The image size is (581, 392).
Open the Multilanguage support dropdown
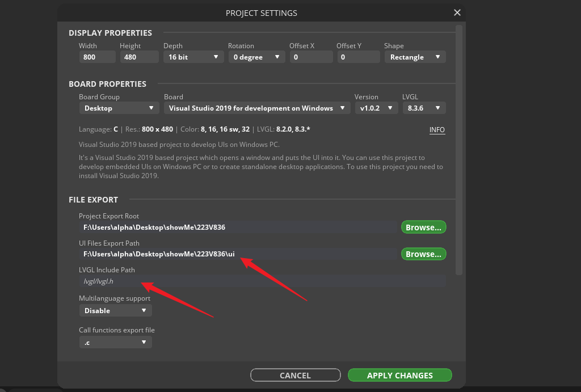(x=115, y=310)
